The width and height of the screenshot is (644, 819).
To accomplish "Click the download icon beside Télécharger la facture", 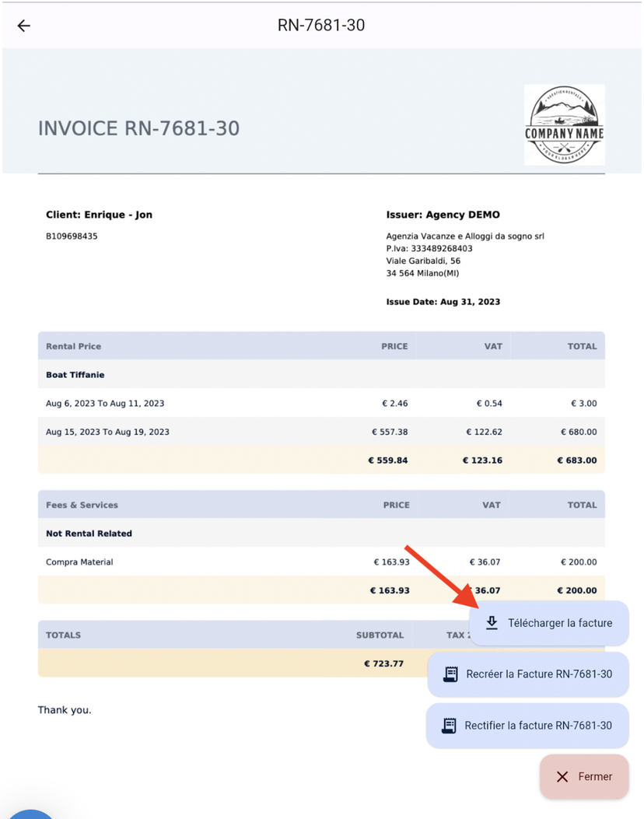I will tap(492, 622).
